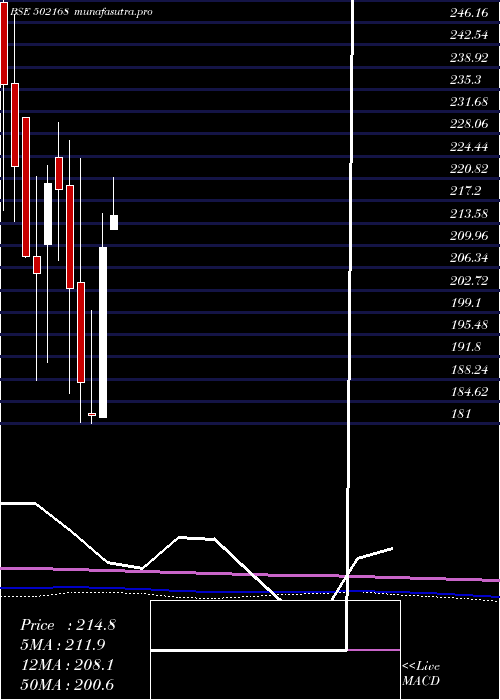The height and width of the screenshot is (700, 500).
Task: Select the 206.34 price axis label
Action: 469,258
